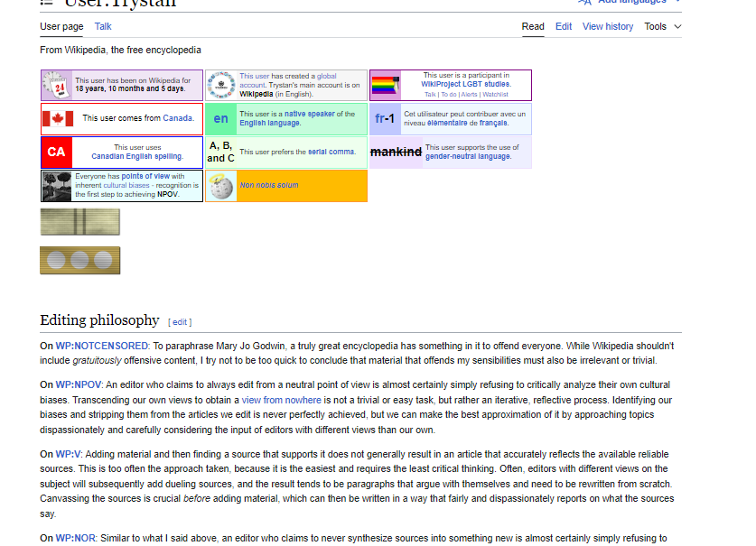Click the red CA badge in the spelling userbox
Image resolution: width=756 pixels, height=546 pixels.
click(x=56, y=153)
